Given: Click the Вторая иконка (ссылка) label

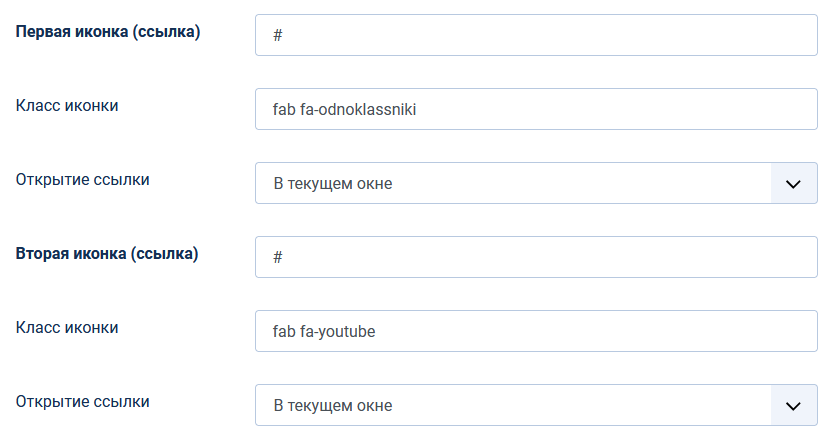Looking at the screenshot, I should pos(107,254).
